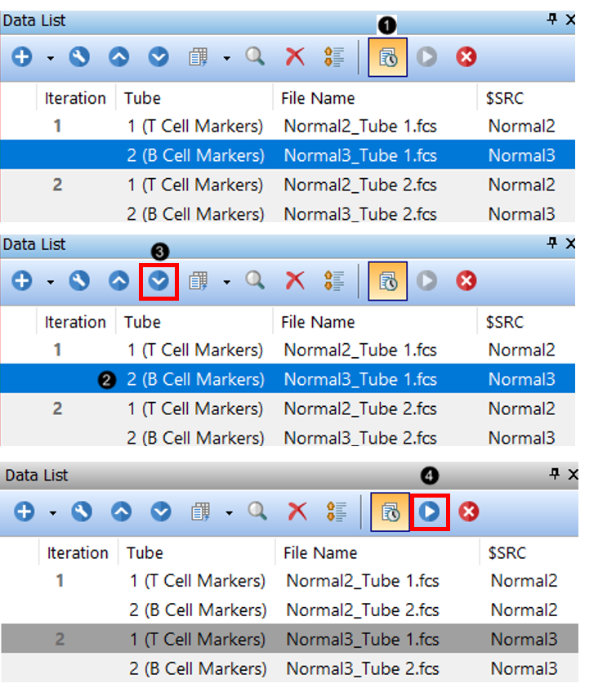Click the greyed play button in the top panel
The height and width of the screenshot is (688, 616).
point(427,56)
